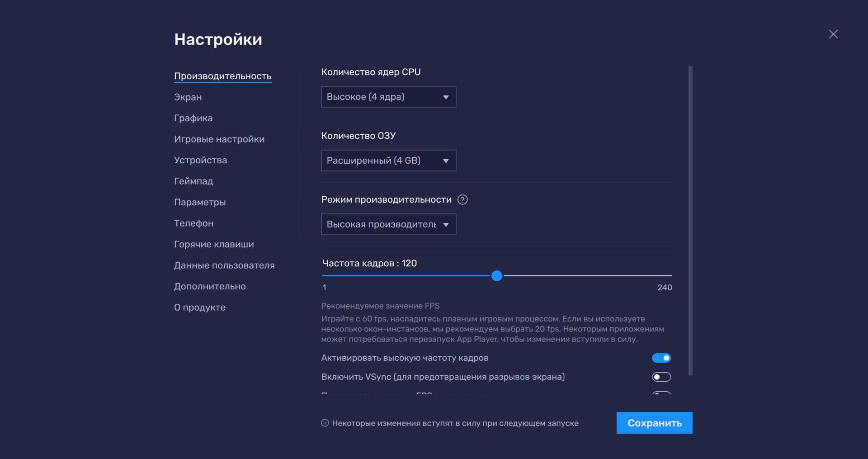Go to the Дополнительно section
868x459 pixels.
210,286
